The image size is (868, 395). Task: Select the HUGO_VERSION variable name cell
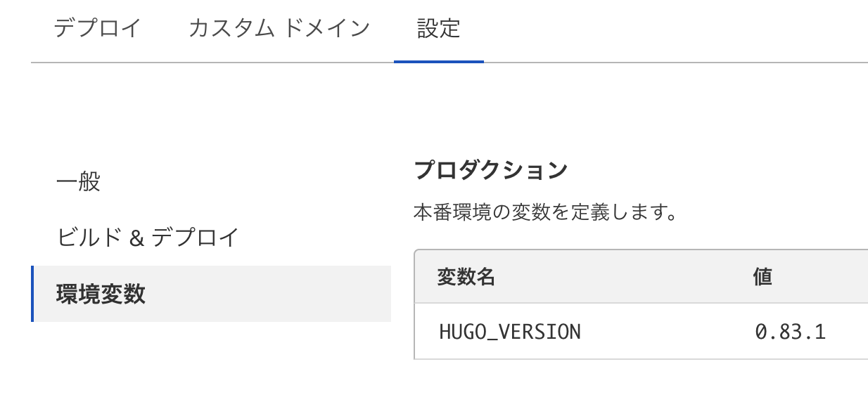tap(510, 331)
